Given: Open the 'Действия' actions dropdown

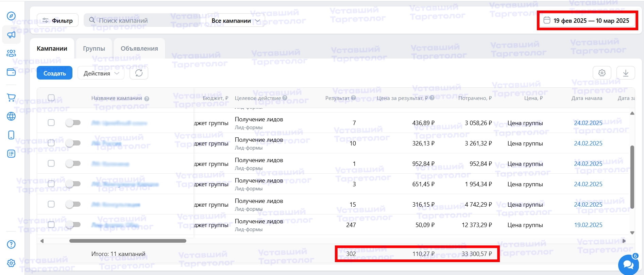Looking at the screenshot, I should [x=101, y=73].
